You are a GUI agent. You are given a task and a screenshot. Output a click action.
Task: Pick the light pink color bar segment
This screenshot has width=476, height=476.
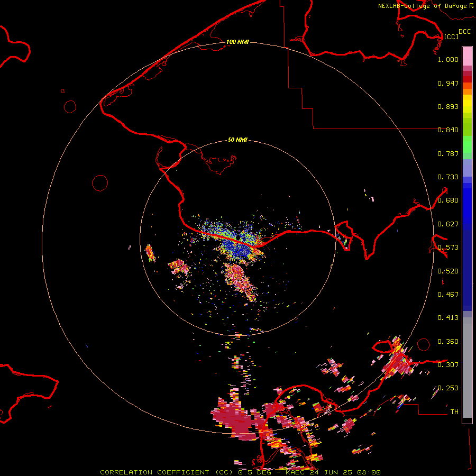tap(467, 56)
